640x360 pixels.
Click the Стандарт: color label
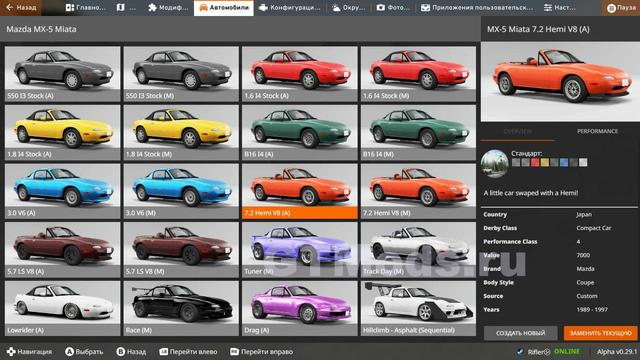(x=527, y=153)
